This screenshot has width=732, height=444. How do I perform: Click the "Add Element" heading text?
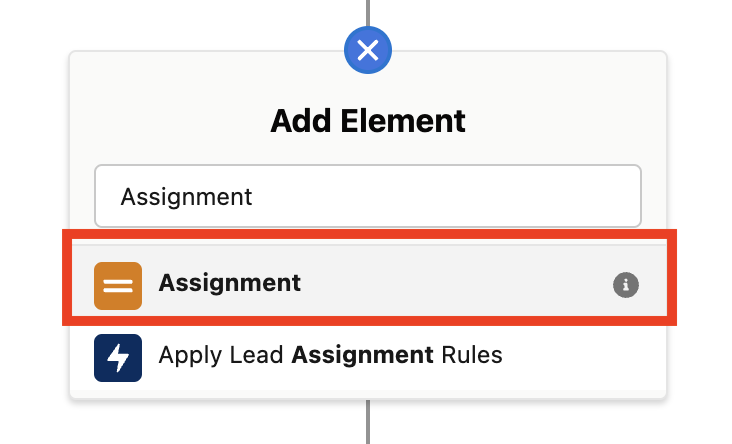pyautogui.click(x=367, y=121)
